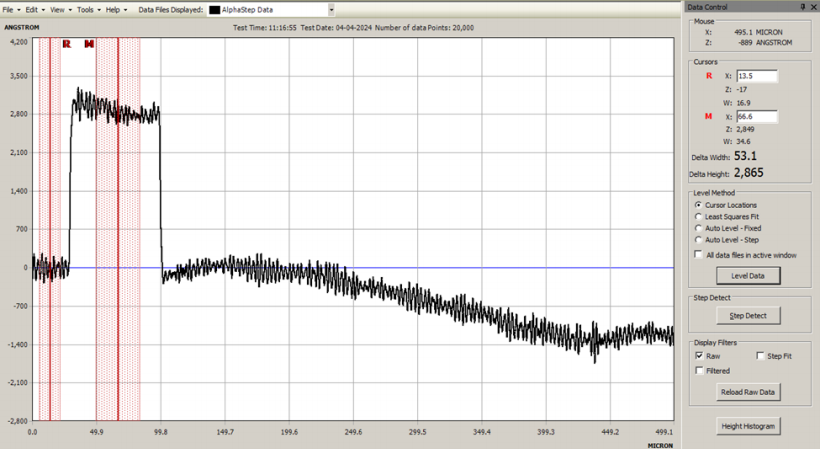Open the Tools menu

pos(85,10)
